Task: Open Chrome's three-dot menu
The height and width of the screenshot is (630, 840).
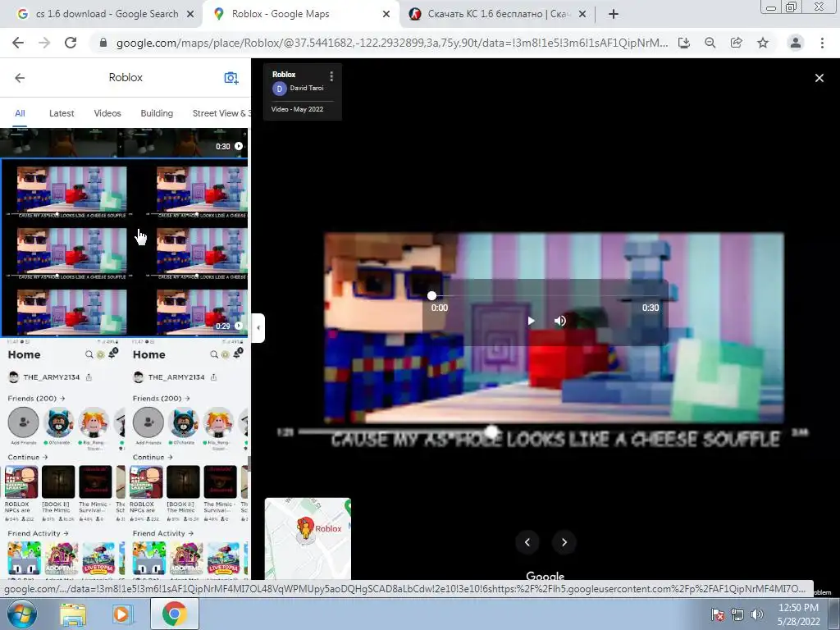Action: tap(822, 43)
